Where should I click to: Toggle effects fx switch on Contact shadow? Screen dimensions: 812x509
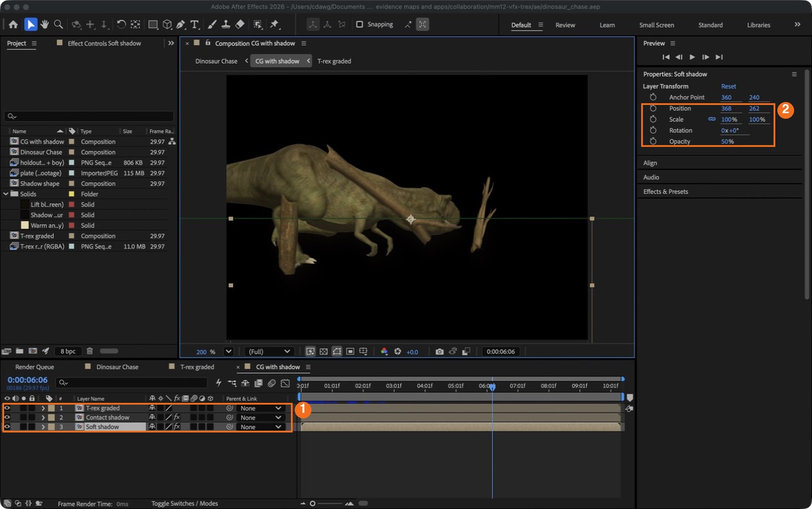coord(177,418)
